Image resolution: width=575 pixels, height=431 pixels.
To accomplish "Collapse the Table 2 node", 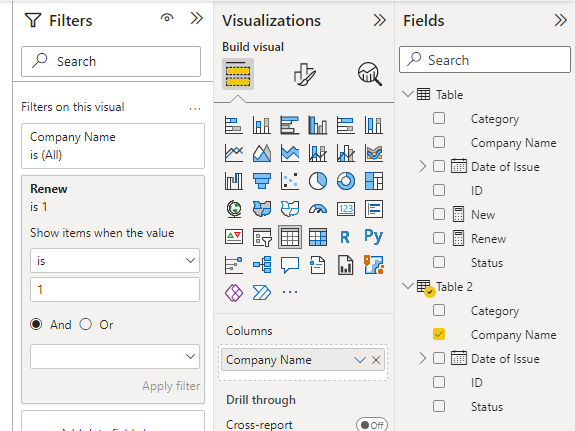I will [408, 286].
